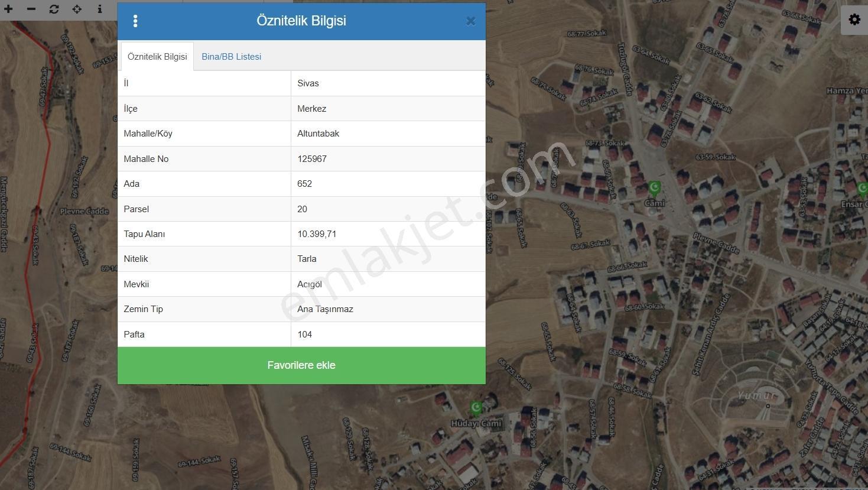Select the province value Sivas
868x490 pixels.
(308, 83)
